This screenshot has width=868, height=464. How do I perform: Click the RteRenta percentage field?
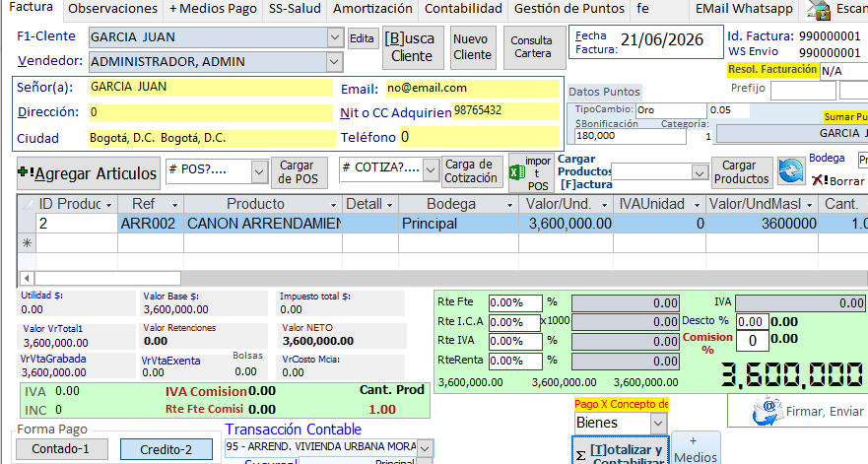pos(515,361)
